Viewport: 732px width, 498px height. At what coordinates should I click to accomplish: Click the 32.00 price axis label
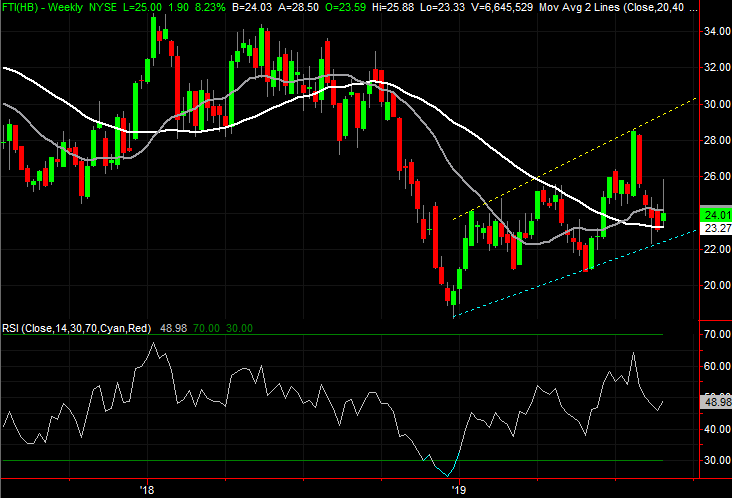717,67
